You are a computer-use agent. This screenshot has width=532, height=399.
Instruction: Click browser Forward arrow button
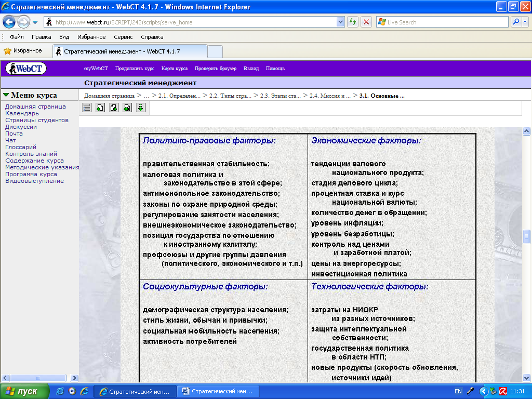click(x=23, y=22)
